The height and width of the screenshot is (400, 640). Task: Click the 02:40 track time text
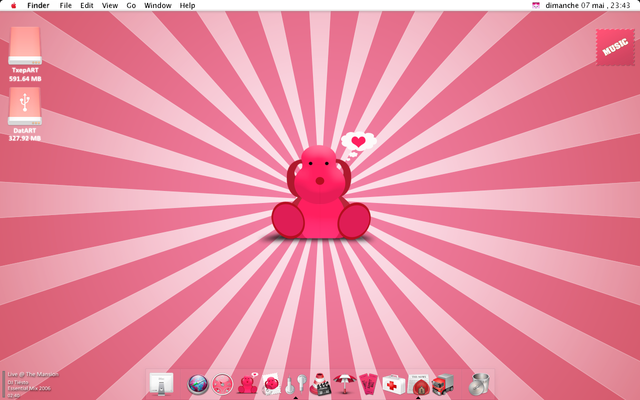[13, 396]
